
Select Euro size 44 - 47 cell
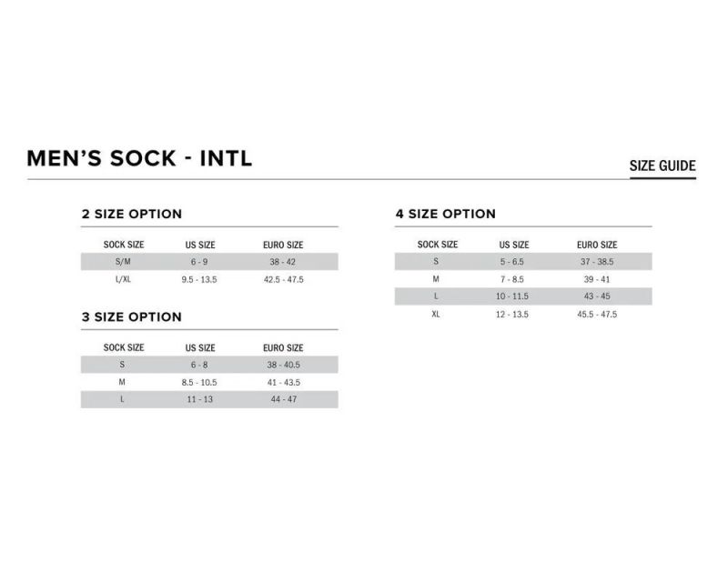pyautogui.click(x=283, y=399)
